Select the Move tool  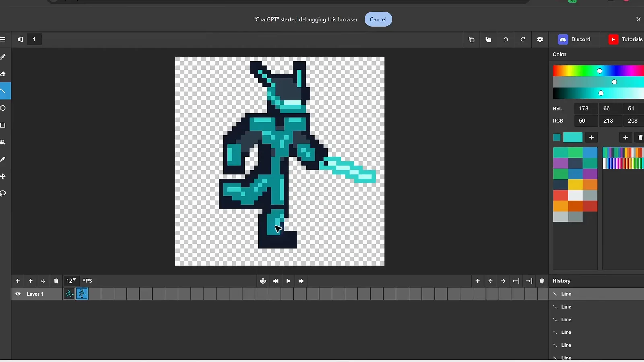tap(3, 177)
